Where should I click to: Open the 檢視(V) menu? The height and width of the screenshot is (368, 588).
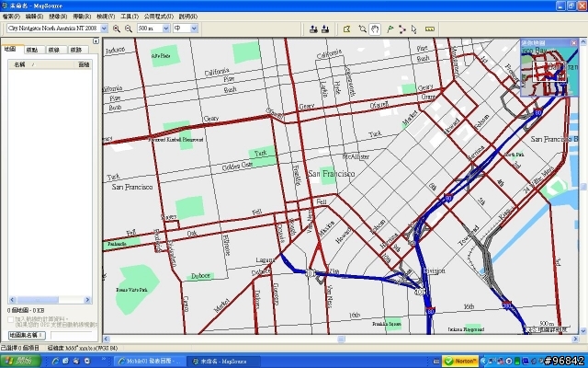106,17
